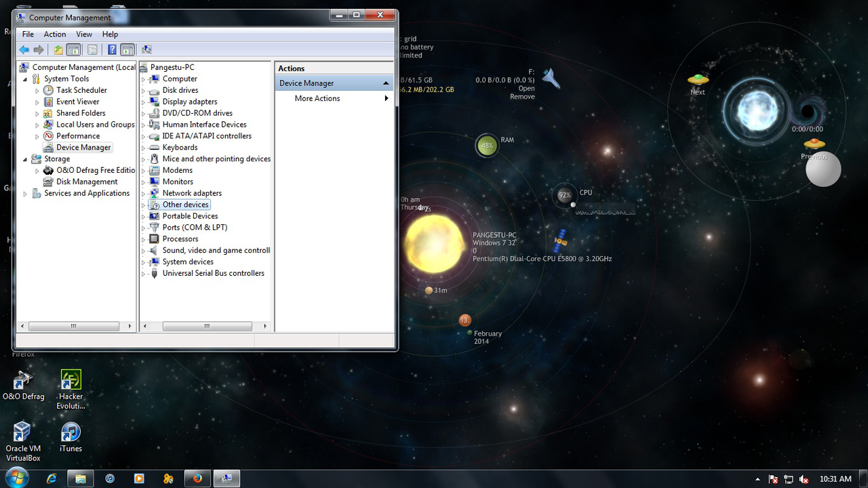Click the Keyboards category icon
The height and width of the screenshot is (488, 868).
tap(154, 147)
